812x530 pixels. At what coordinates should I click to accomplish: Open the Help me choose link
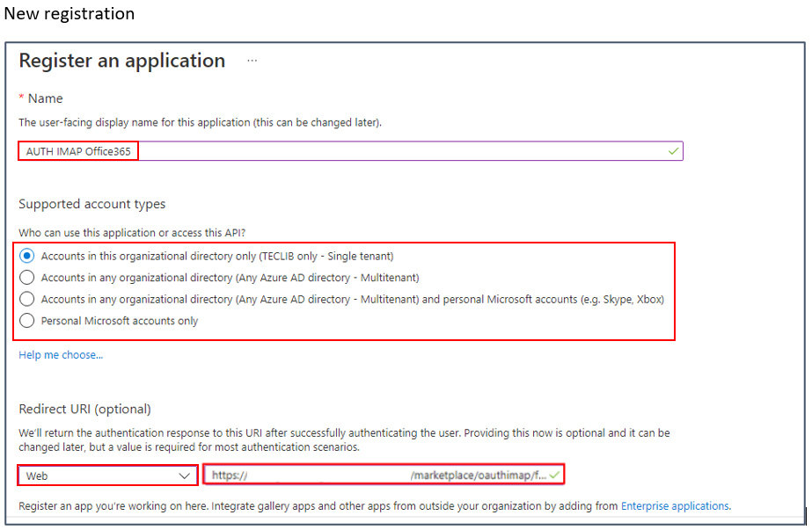[x=60, y=354]
